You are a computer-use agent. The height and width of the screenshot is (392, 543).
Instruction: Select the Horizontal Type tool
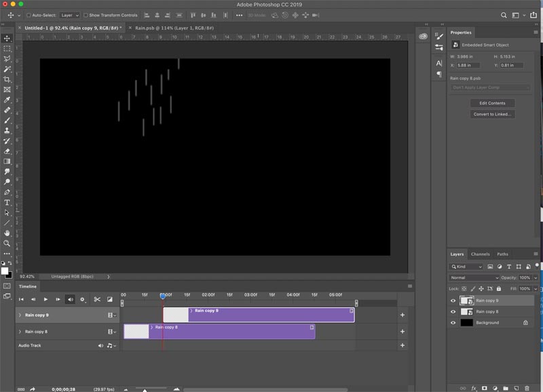[7, 202]
